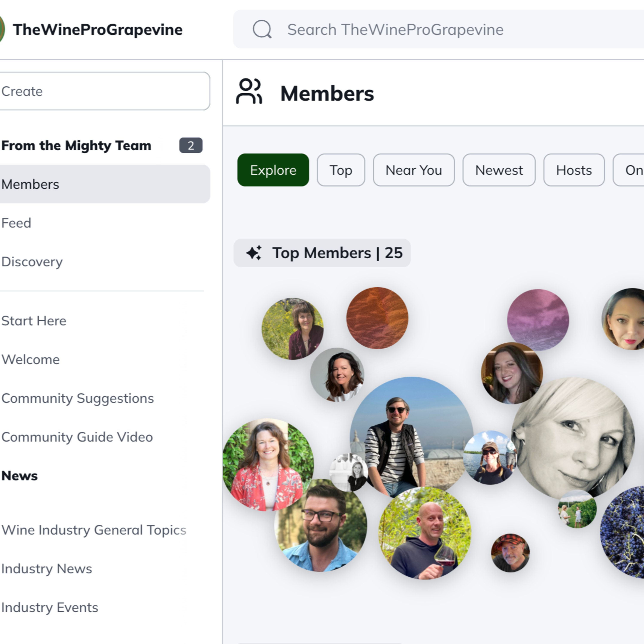The image size is (644, 644).
Task: Select the Hosts filter tab
Action: 574,170
